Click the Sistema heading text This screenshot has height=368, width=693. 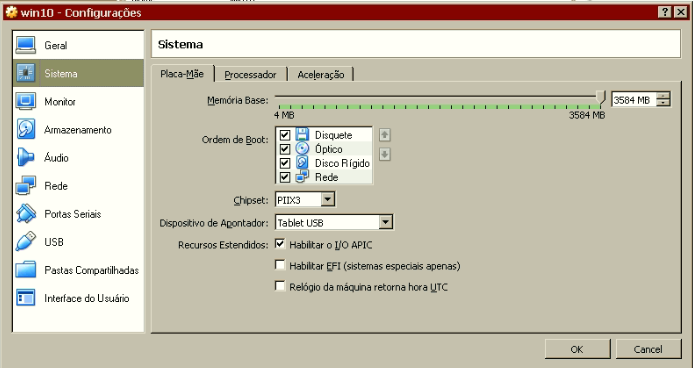pos(180,44)
